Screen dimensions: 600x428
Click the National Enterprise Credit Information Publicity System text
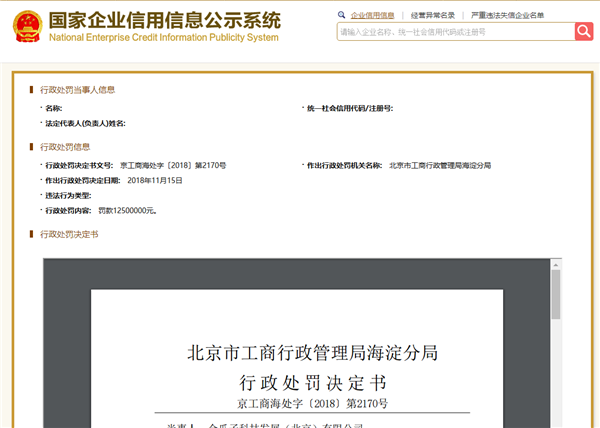coord(164,37)
